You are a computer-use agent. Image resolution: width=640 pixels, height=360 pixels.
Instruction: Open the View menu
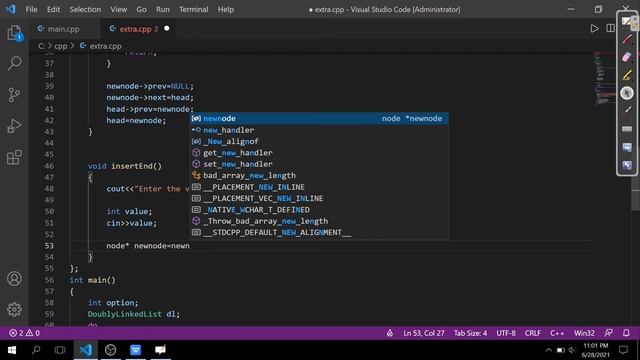(x=118, y=9)
